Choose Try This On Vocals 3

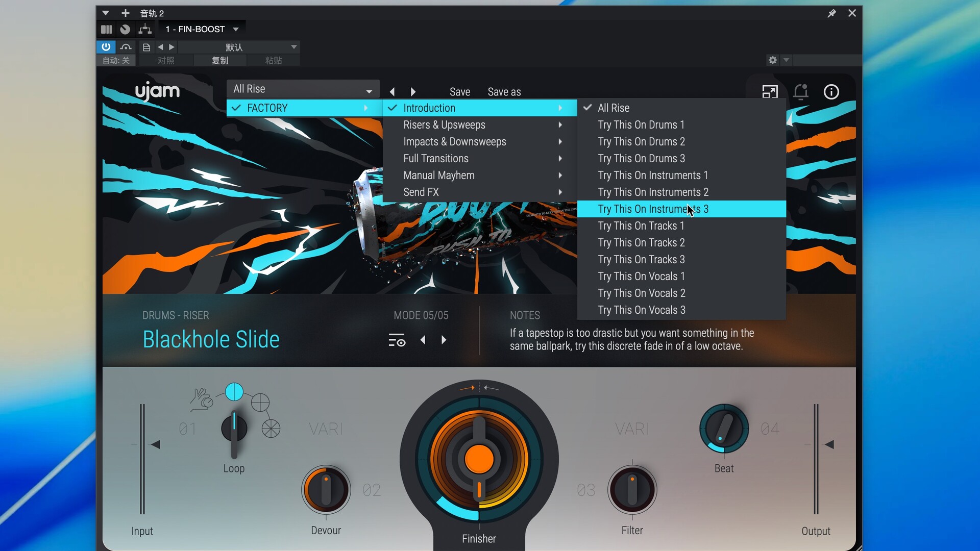pos(681,310)
